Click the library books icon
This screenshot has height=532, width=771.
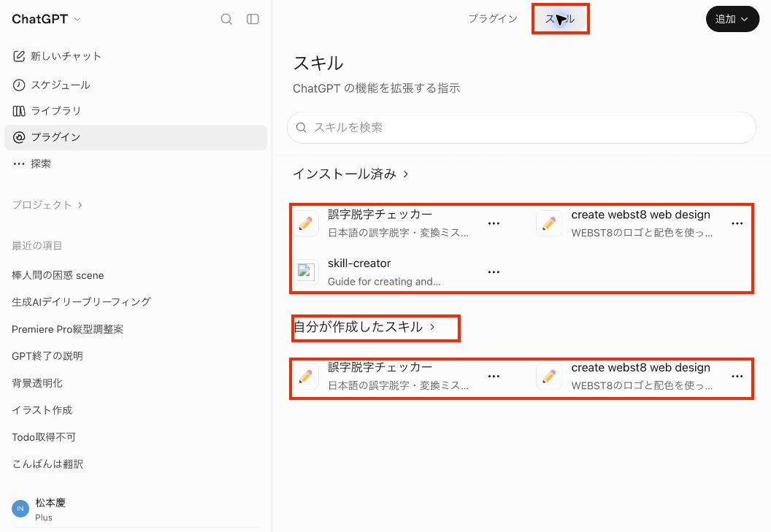click(19, 111)
